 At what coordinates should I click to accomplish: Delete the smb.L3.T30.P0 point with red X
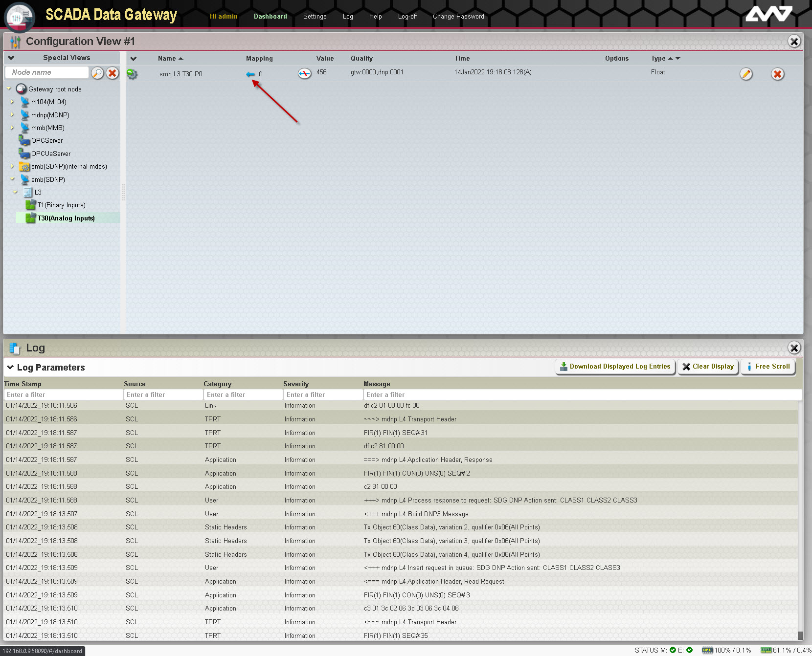pos(777,74)
